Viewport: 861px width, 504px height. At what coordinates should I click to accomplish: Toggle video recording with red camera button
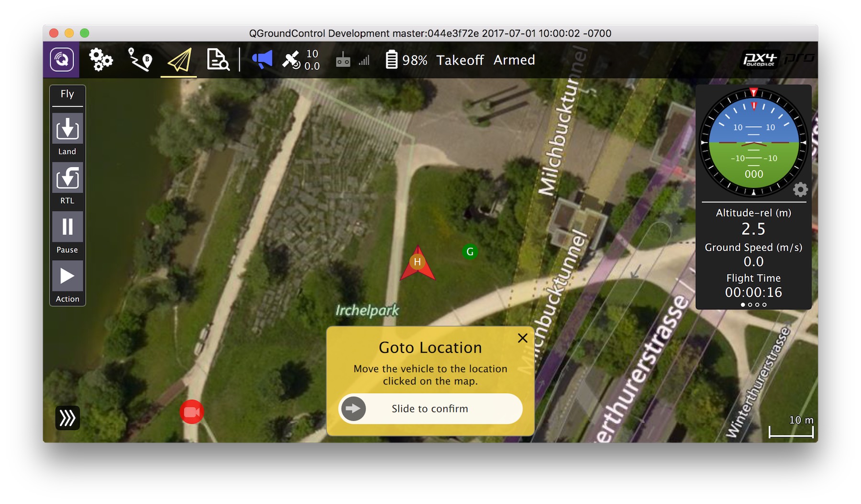coord(192,412)
